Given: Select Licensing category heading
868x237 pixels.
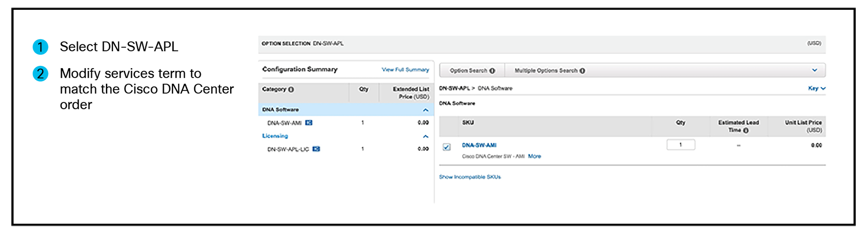Looking at the screenshot, I should pyautogui.click(x=275, y=136).
